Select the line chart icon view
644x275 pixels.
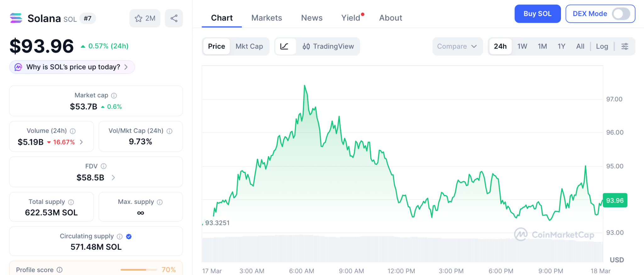pos(285,47)
